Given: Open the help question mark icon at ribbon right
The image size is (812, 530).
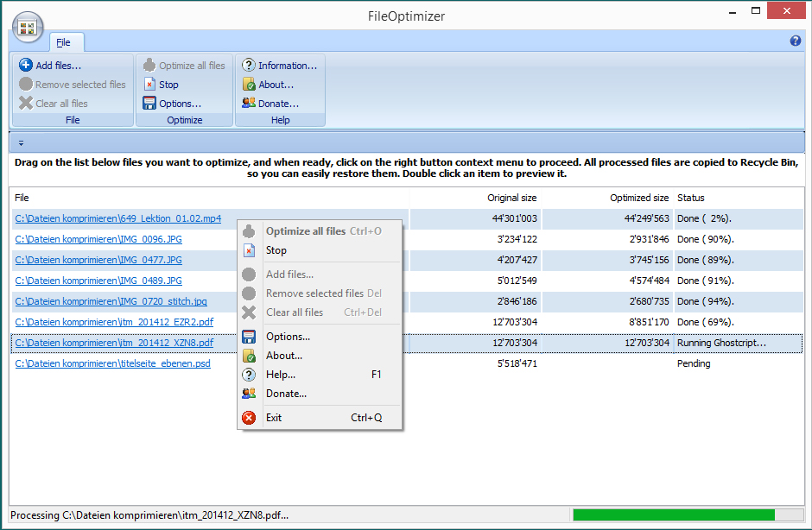Looking at the screenshot, I should (796, 41).
